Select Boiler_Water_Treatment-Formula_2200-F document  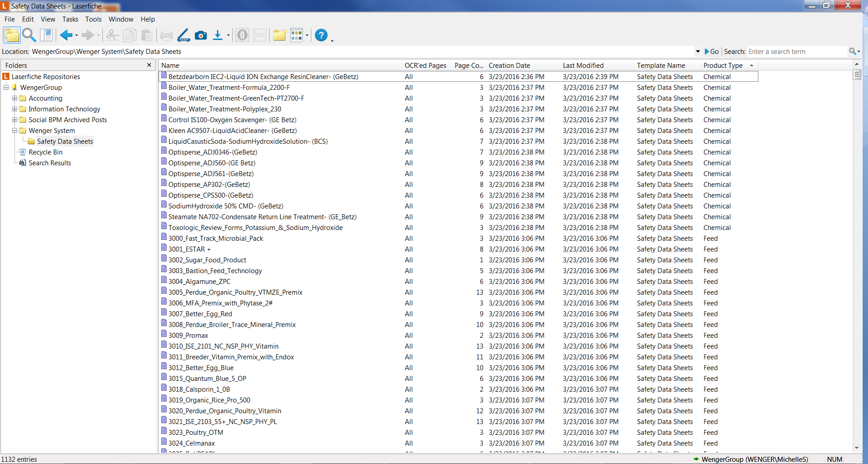[229, 88]
